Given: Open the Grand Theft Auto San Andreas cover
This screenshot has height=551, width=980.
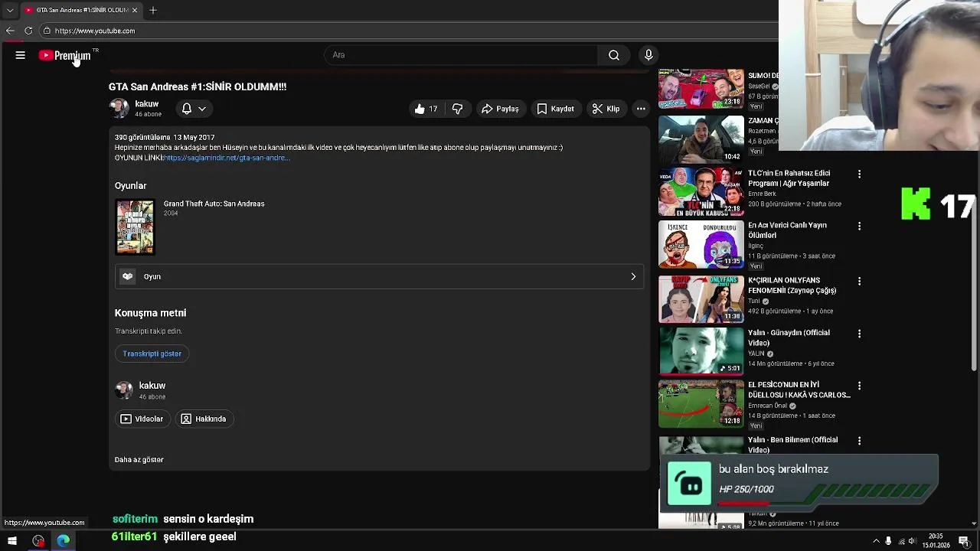Looking at the screenshot, I should 135,227.
